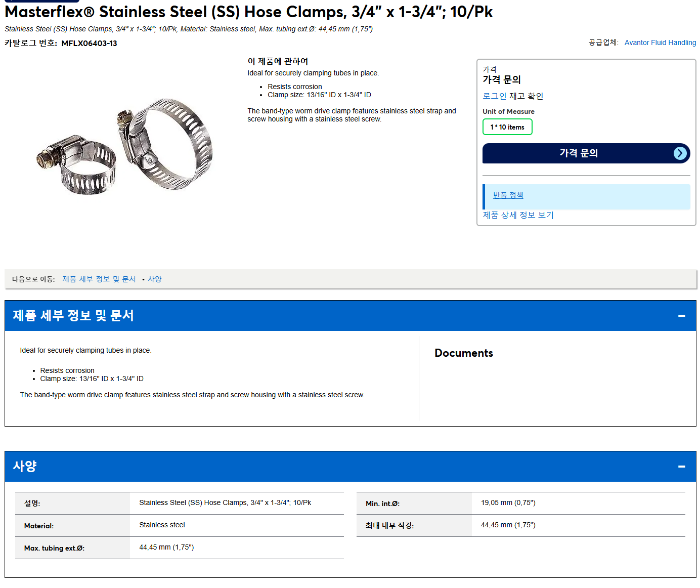Click the hose clamps product image

[x=124, y=146]
